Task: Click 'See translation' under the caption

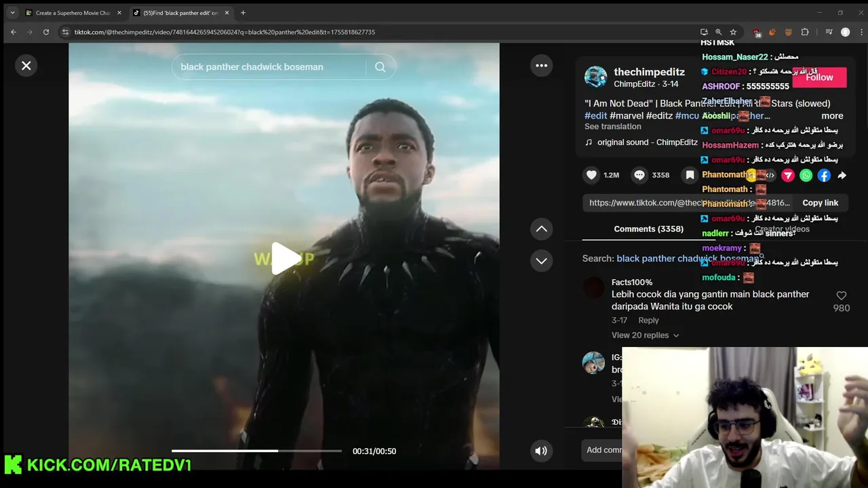Action: pos(612,127)
